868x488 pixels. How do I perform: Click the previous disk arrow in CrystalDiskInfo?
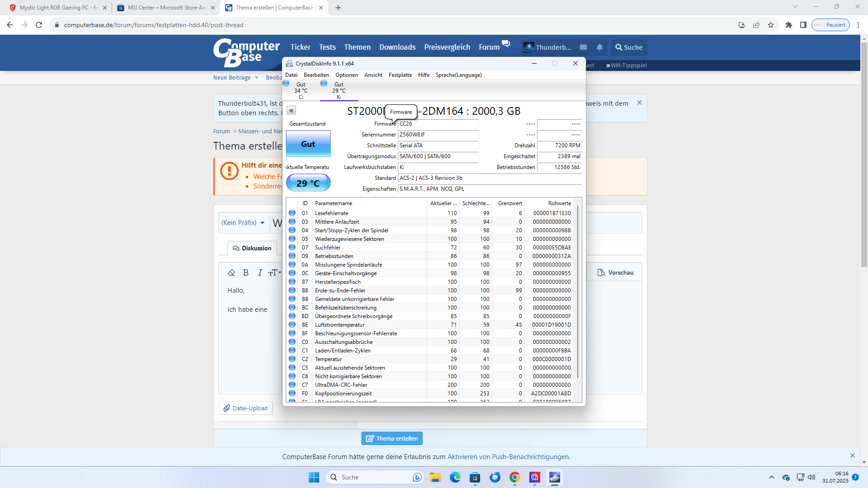pyautogui.click(x=291, y=110)
